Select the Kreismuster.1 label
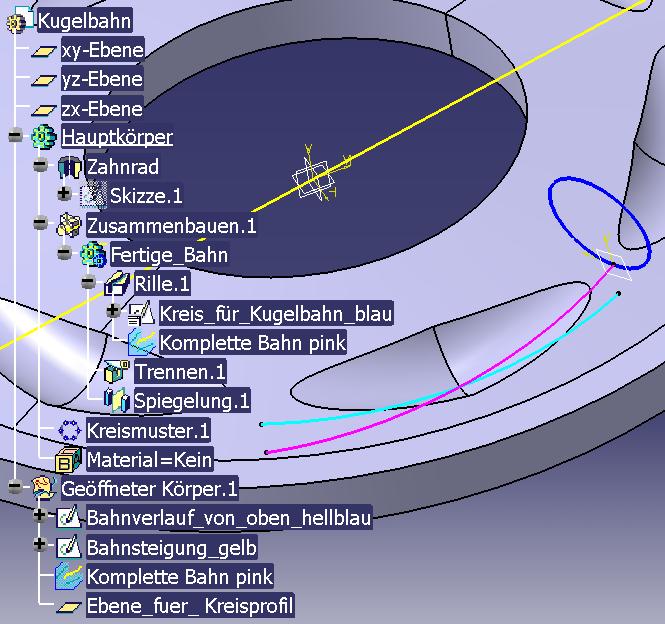 click(x=148, y=431)
